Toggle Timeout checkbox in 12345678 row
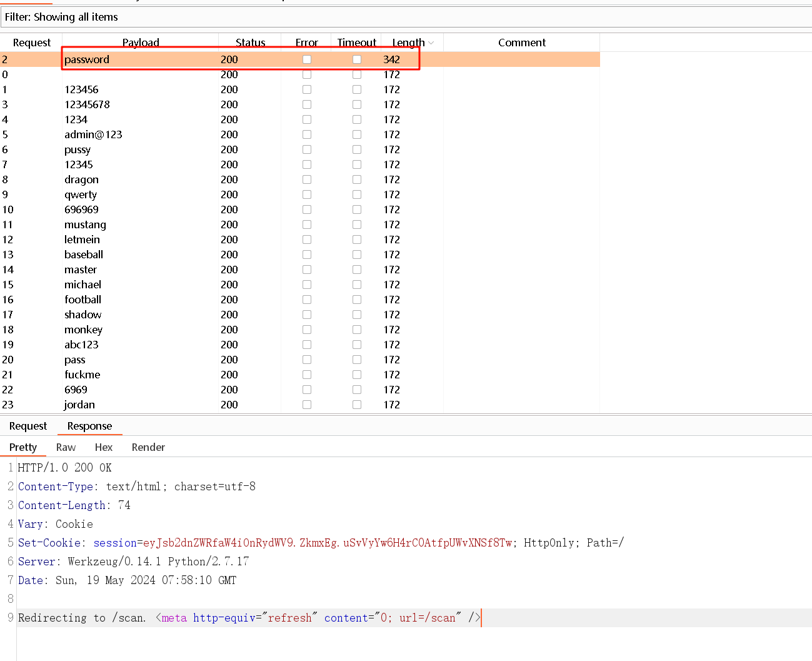This screenshot has width=812, height=661. [357, 104]
